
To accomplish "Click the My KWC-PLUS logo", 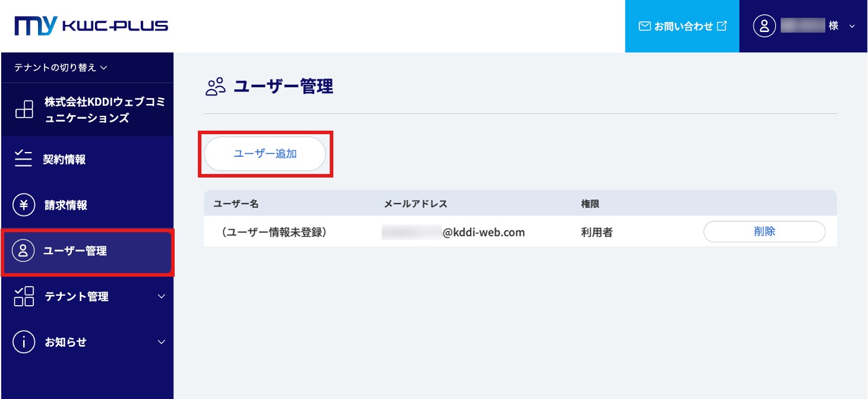I will coord(91,26).
